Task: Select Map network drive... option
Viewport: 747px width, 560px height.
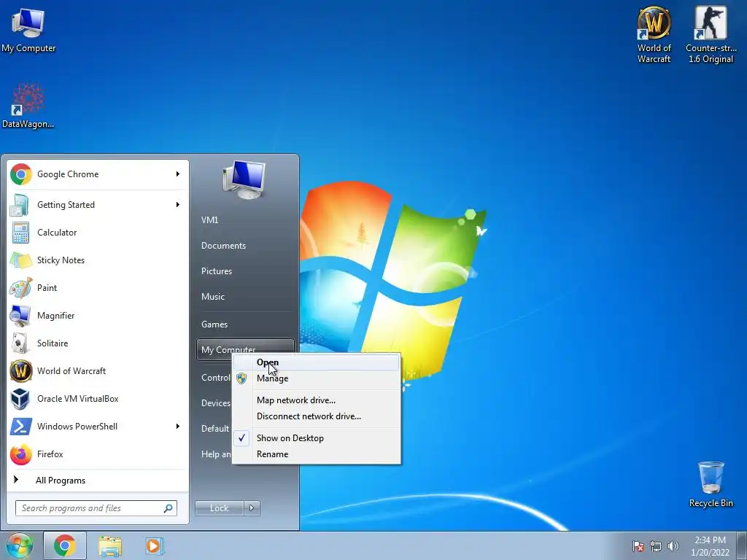Action: pos(317,400)
